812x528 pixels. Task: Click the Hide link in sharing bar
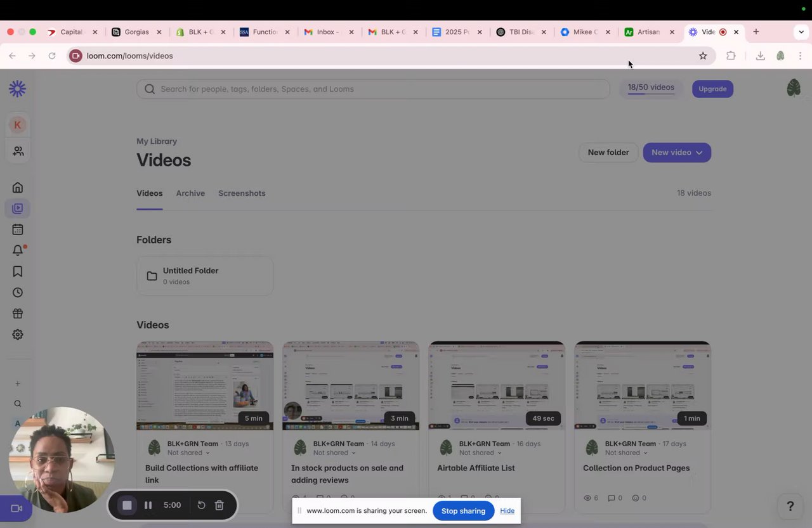click(x=507, y=511)
